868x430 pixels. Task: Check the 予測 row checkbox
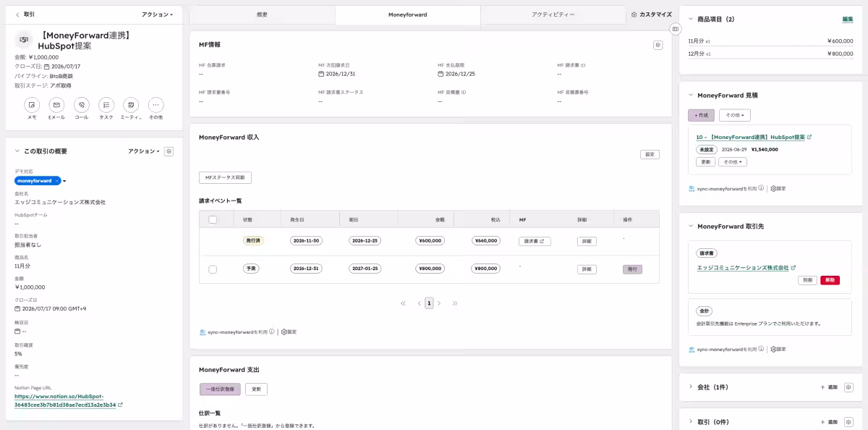pyautogui.click(x=213, y=269)
